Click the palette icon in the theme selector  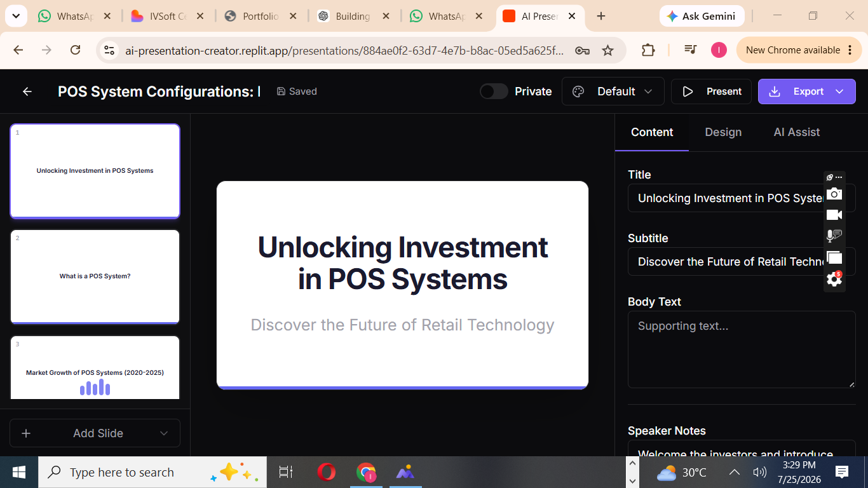(578, 91)
